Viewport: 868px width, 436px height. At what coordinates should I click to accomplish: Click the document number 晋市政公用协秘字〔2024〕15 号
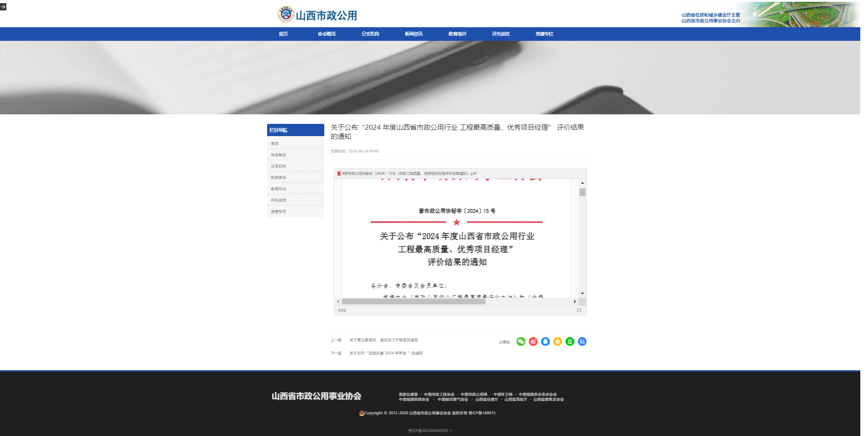[x=457, y=211]
